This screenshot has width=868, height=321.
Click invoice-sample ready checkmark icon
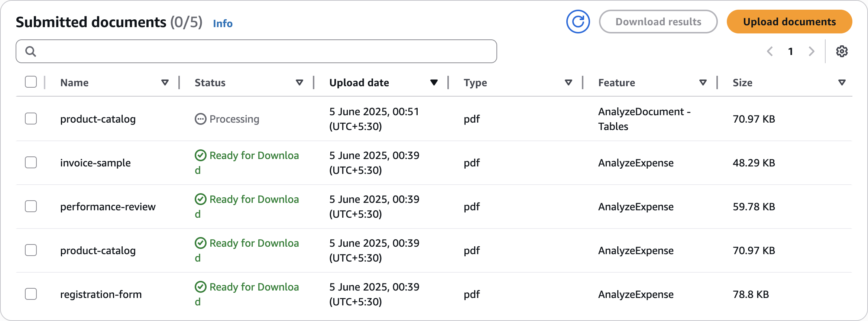[x=200, y=155]
